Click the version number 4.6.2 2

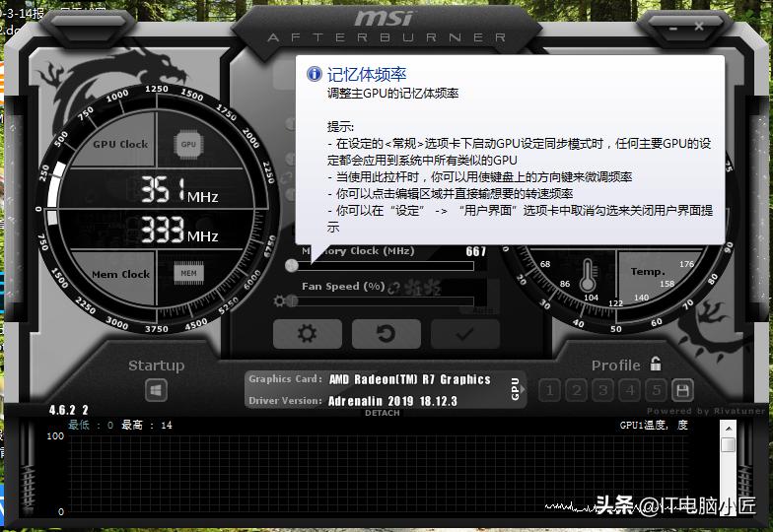click(69, 410)
